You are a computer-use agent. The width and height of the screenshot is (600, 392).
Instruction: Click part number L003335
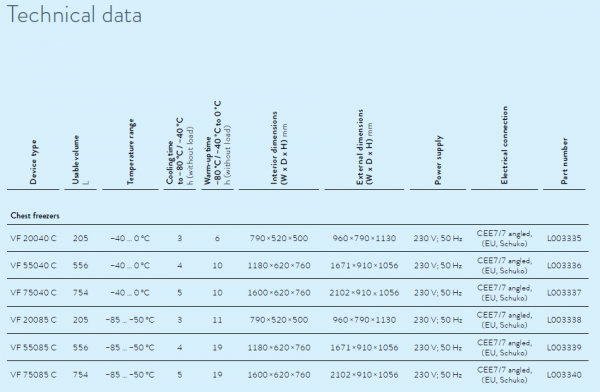[564, 238]
